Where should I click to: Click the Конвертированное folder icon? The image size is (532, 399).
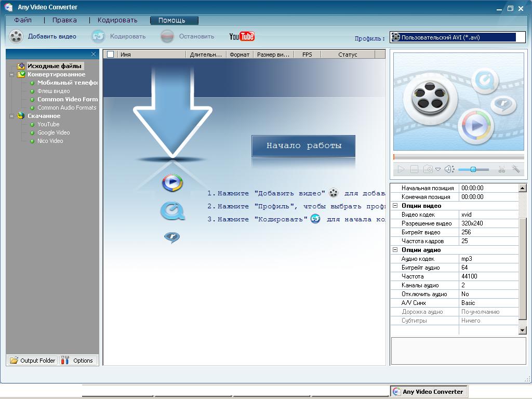[x=21, y=74]
